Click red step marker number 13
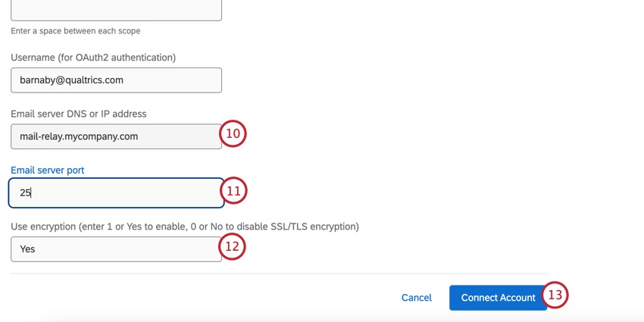This screenshot has width=644, height=322. click(555, 295)
